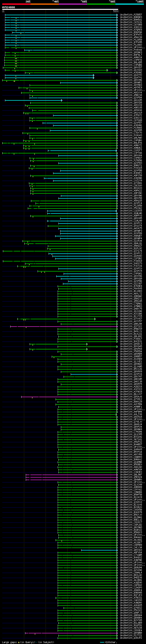This screenshot has height=644, width=146.
Task: Open hit UniRef100_Q9SPK8
Action: pos(131,349)
